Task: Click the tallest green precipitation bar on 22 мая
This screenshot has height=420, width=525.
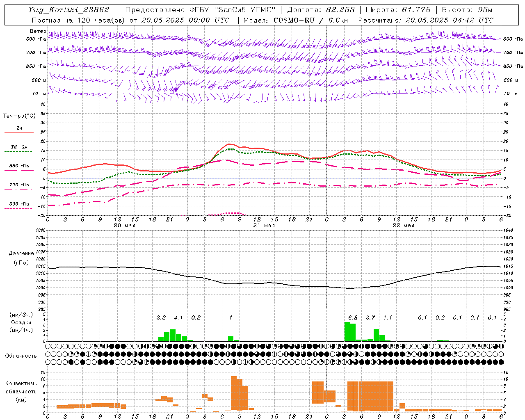Action: (x=347, y=332)
